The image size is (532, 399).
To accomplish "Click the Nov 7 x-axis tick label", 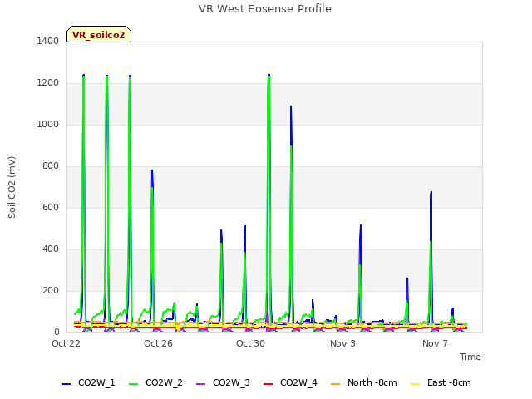I will (x=435, y=343).
